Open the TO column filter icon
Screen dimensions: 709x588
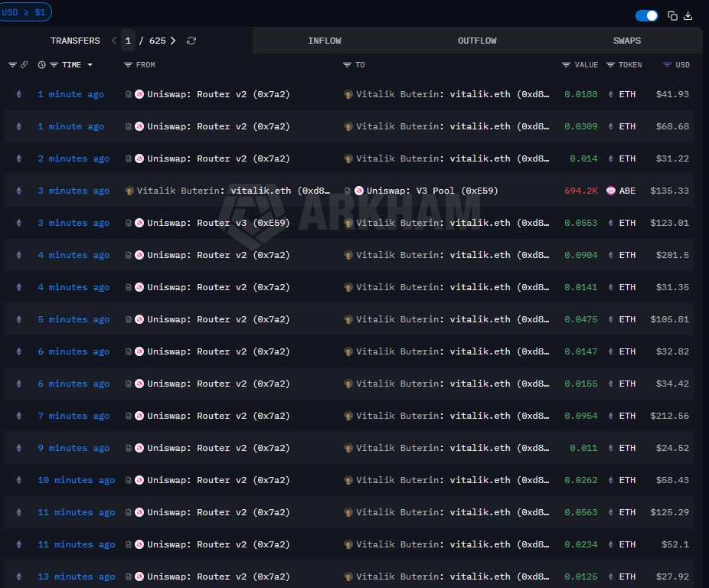[x=347, y=65]
